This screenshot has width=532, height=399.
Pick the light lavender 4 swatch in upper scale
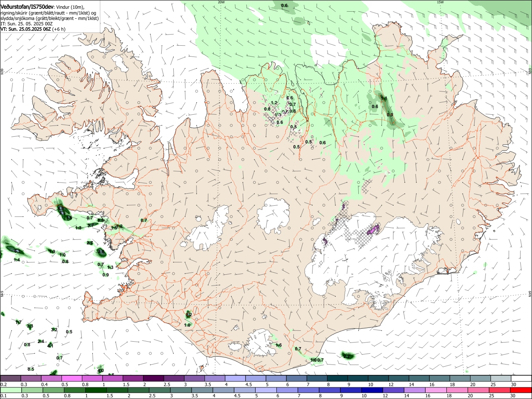[235, 378]
